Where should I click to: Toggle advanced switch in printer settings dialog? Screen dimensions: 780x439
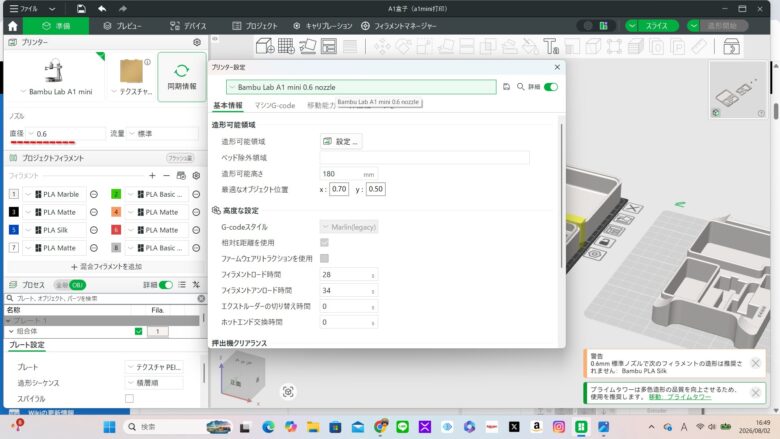(551, 87)
